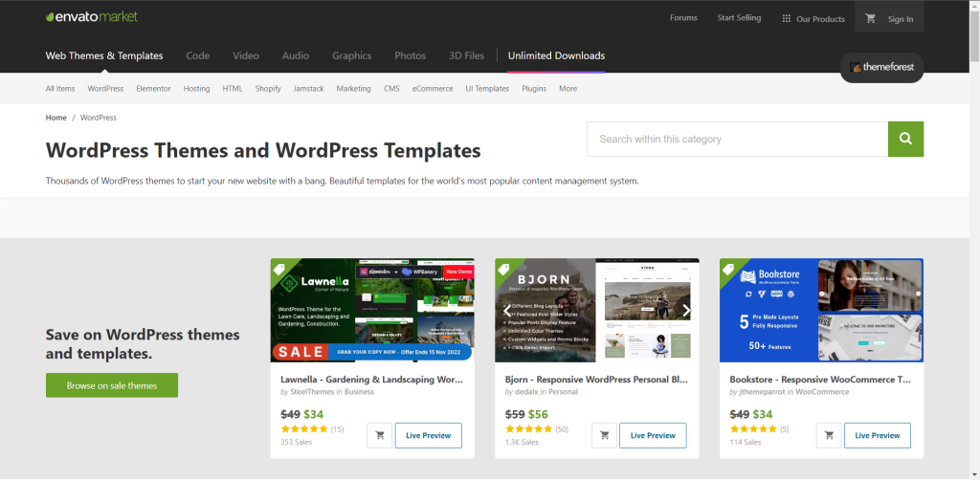Select CMS in sub-navigation
The width and height of the screenshot is (980, 480).
point(391,89)
